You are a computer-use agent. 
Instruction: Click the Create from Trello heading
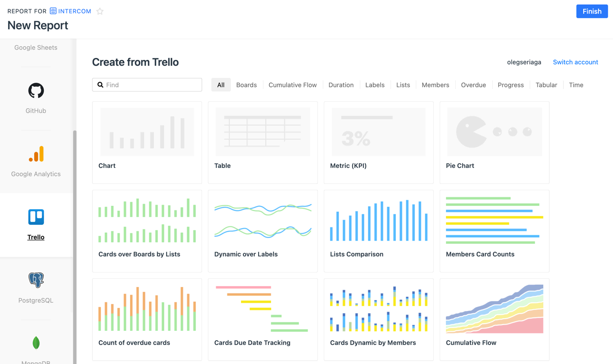[x=135, y=62]
